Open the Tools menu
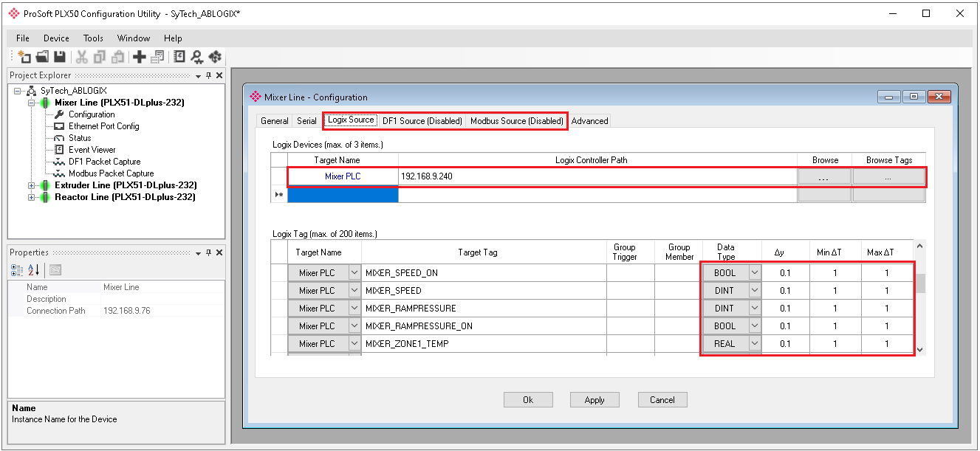The image size is (980, 451). click(93, 38)
